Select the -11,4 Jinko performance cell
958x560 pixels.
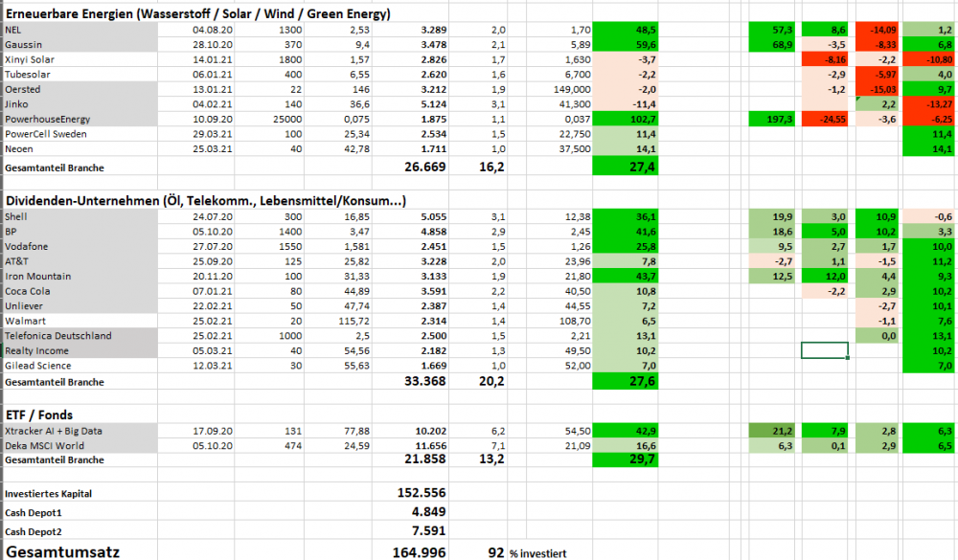pos(625,104)
